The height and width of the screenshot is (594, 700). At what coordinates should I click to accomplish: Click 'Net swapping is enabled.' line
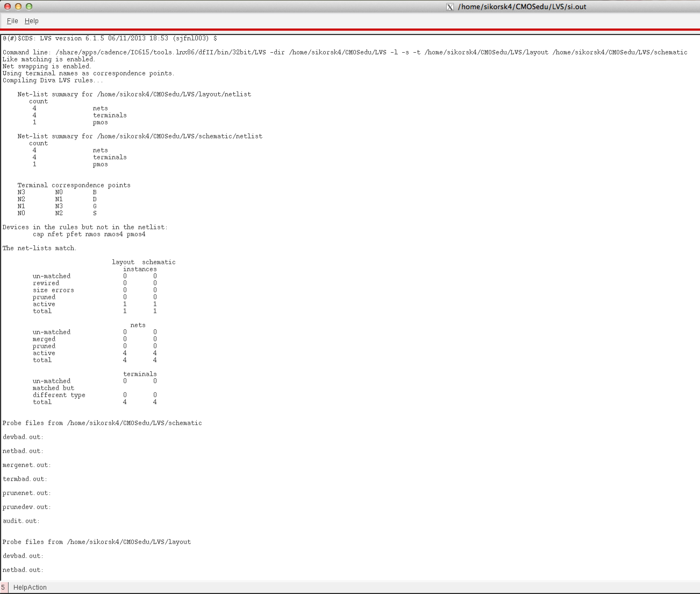pyautogui.click(x=47, y=66)
